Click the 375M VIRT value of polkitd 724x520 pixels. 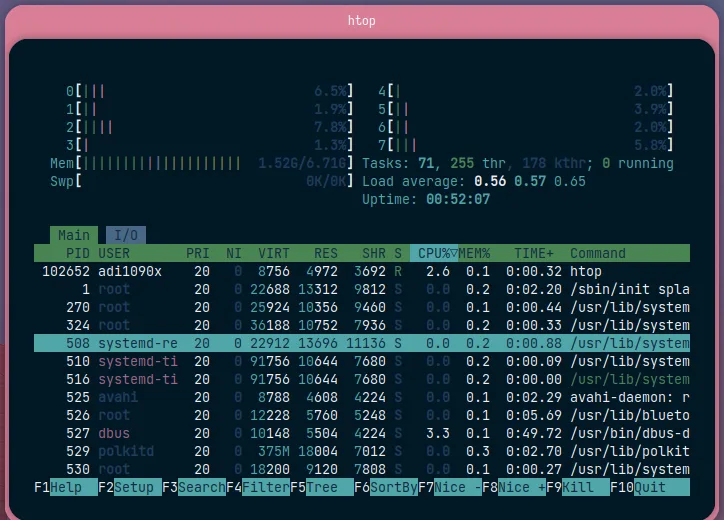[x=274, y=451]
